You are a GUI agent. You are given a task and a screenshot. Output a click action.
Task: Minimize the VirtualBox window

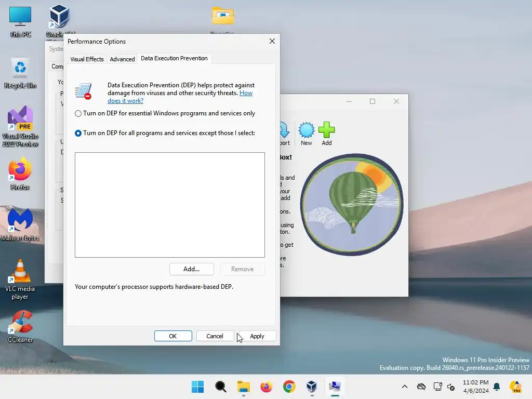[x=349, y=101]
